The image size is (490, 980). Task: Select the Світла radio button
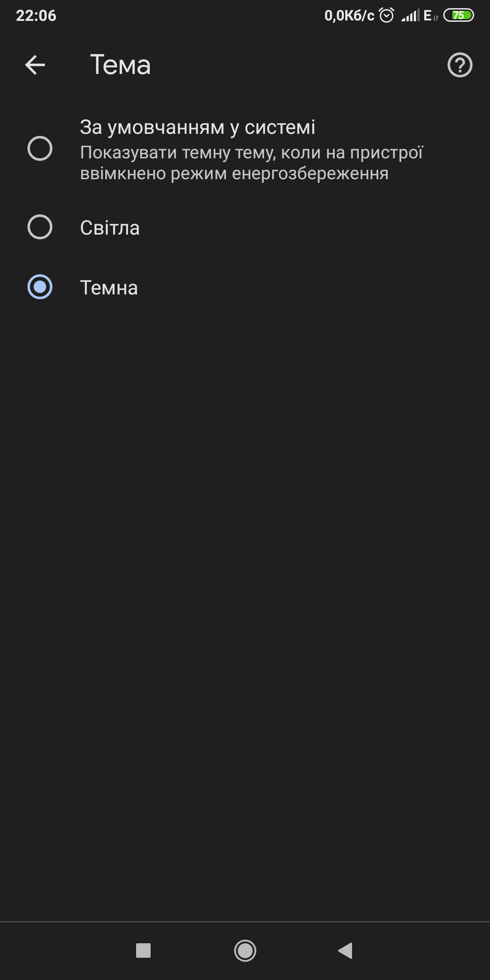40,227
